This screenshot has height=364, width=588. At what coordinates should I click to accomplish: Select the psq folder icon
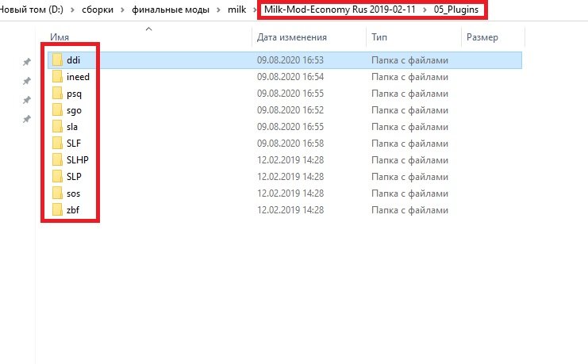pos(57,94)
